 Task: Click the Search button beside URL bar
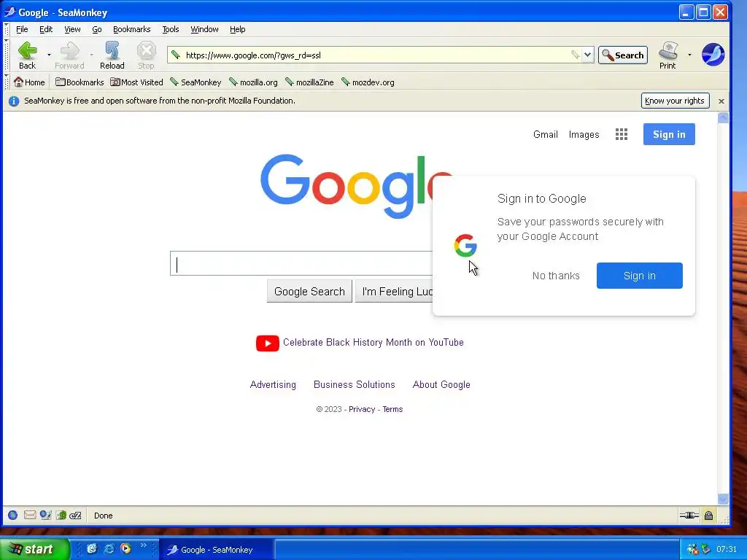(623, 55)
